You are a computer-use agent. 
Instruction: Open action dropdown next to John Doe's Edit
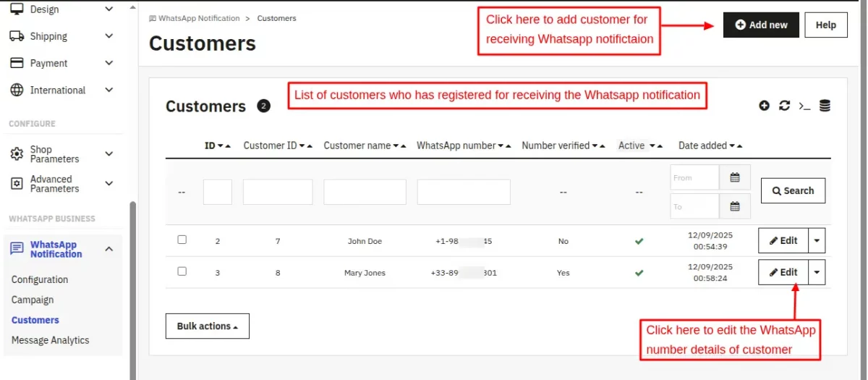click(x=817, y=241)
